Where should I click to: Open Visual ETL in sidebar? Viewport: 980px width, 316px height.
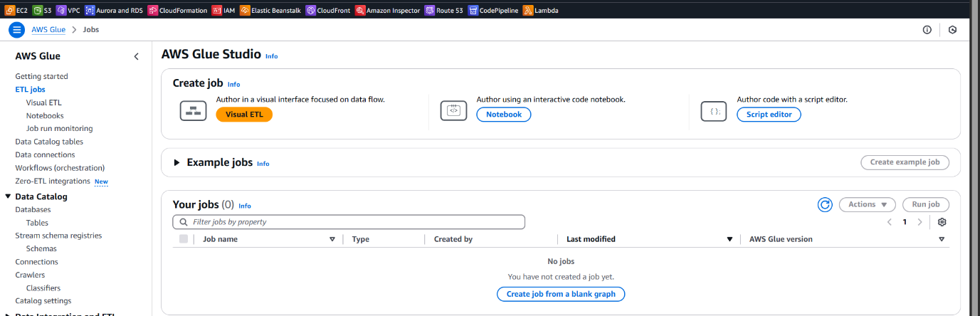click(44, 102)
